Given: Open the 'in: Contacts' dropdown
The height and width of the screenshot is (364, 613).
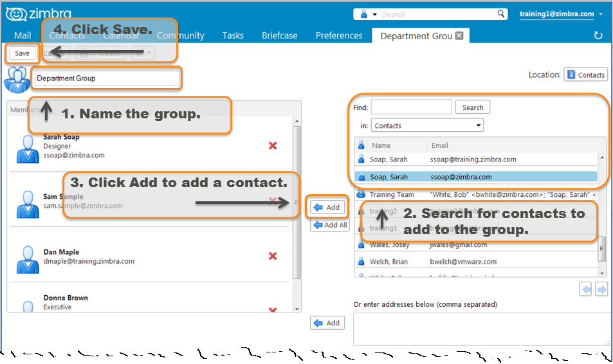Looking at the screenshot, I should click(x=427, y=125).
